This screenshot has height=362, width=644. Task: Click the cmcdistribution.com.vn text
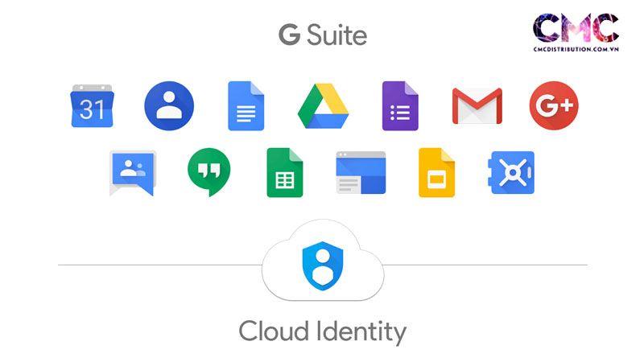[576, 49]
